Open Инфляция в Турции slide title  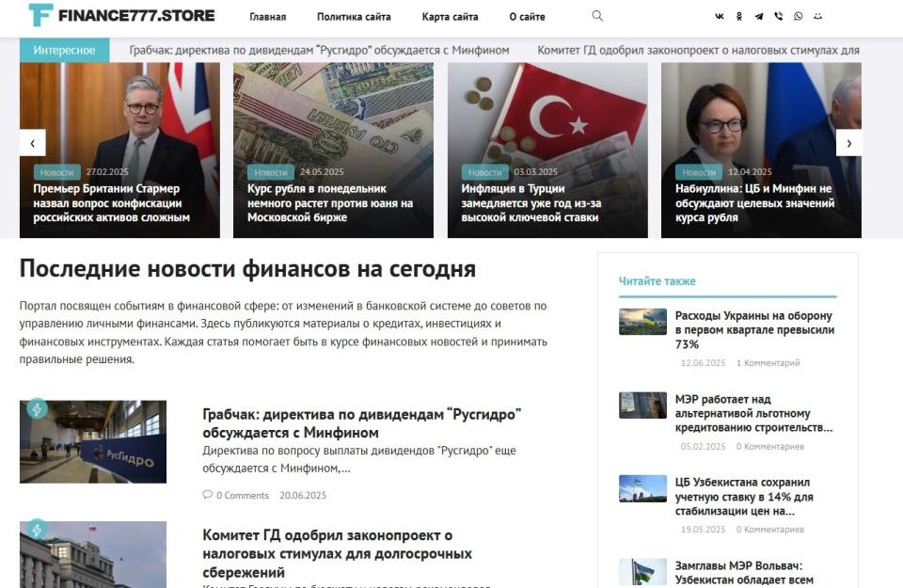531,202
